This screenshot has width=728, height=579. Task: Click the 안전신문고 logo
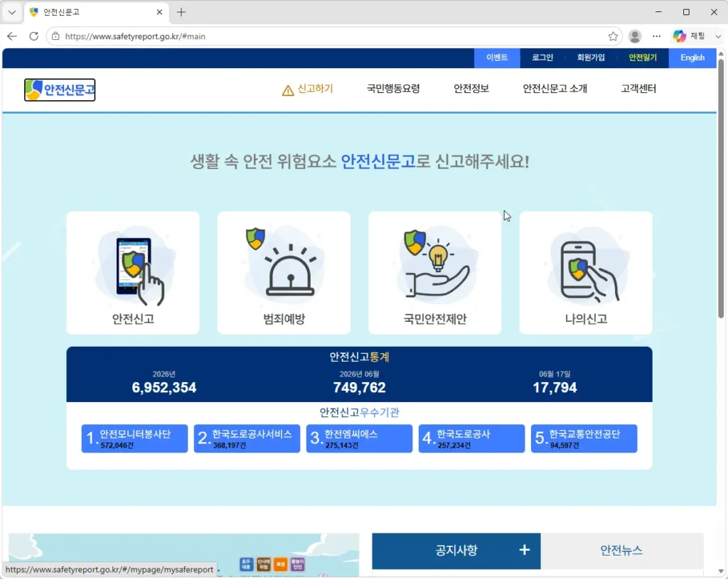[x=60, y=90]
